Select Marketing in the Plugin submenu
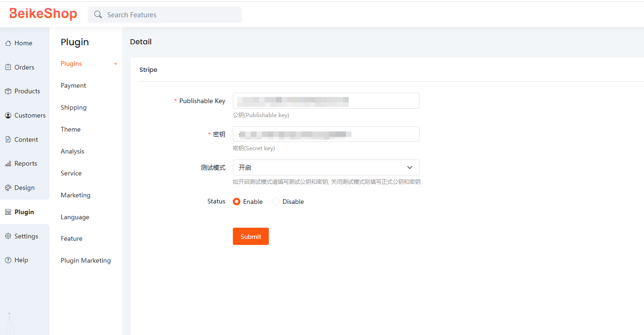The width and height of the screenshot is (644, 335). (x=76, y=195)
